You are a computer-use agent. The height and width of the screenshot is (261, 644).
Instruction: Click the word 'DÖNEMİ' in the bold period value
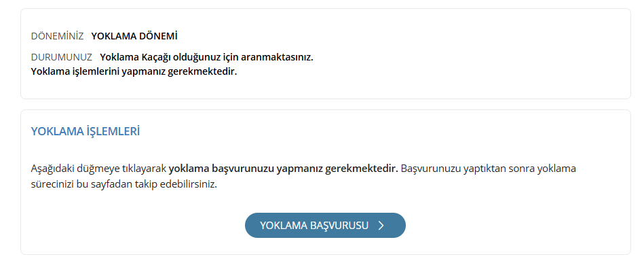[x=158, y=36]
